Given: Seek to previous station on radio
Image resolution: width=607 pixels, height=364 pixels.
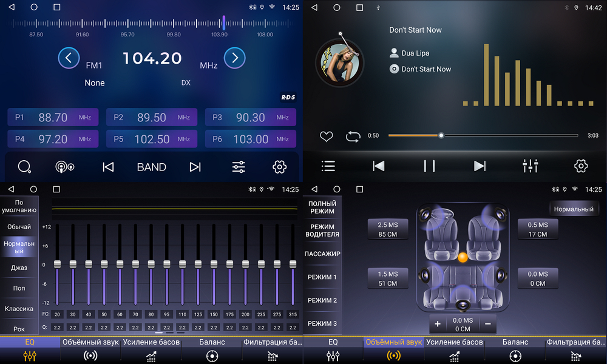Looking at the screenshot, I should click(x=107, y=166).
